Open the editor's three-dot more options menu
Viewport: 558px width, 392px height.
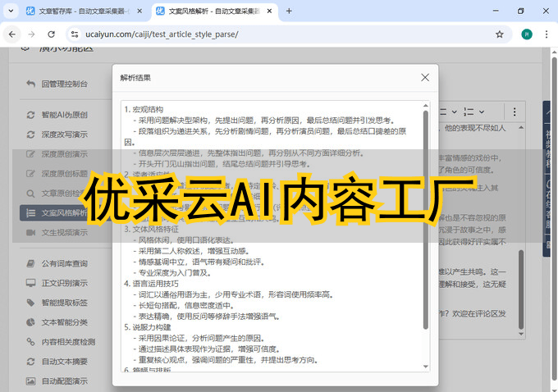pos(515,111)
